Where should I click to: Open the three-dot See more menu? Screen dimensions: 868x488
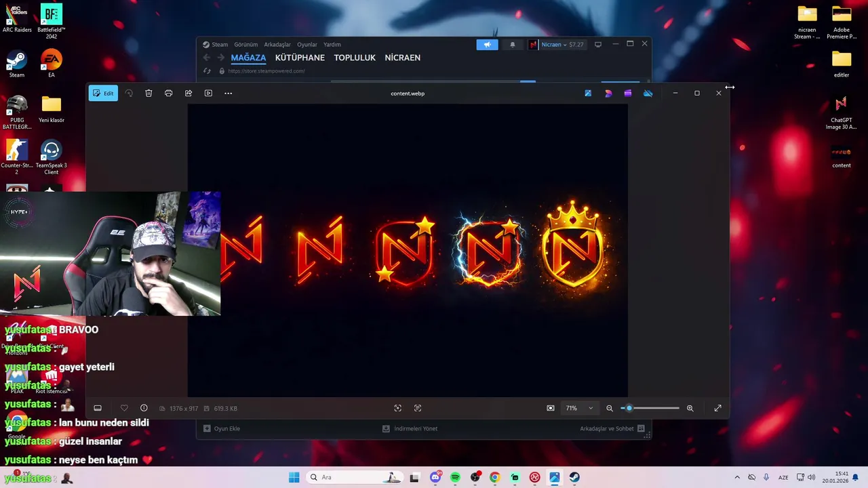tap(228, 93)
